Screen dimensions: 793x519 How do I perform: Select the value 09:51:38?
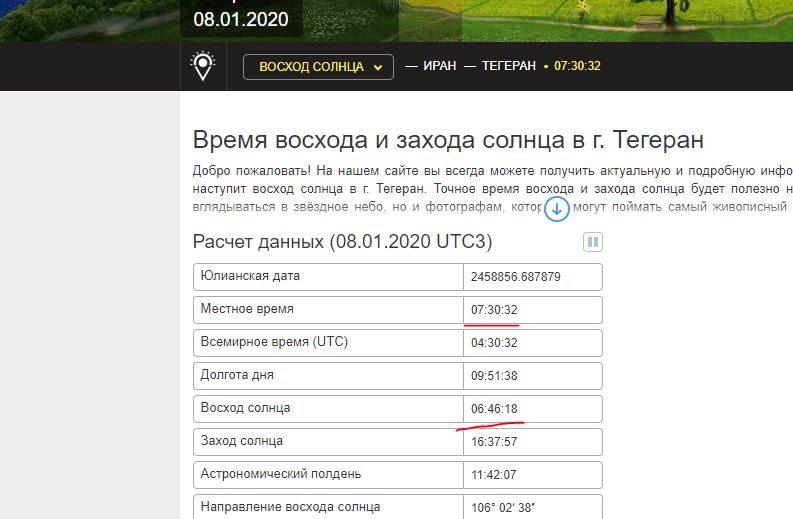(494, 376)
